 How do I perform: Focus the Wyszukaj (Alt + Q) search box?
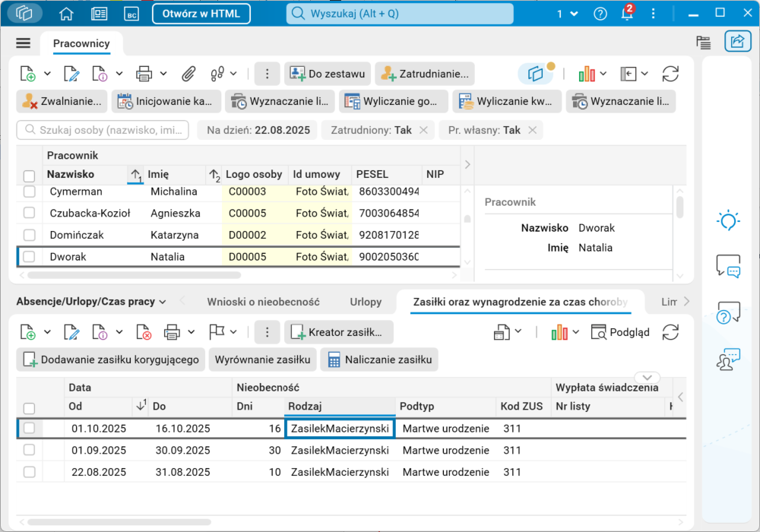coord(400,14)
